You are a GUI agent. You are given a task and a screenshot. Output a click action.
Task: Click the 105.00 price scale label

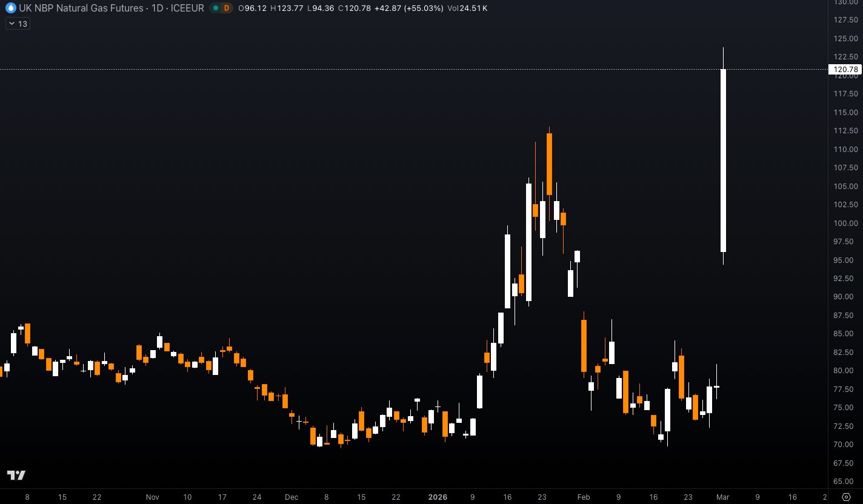845,187
